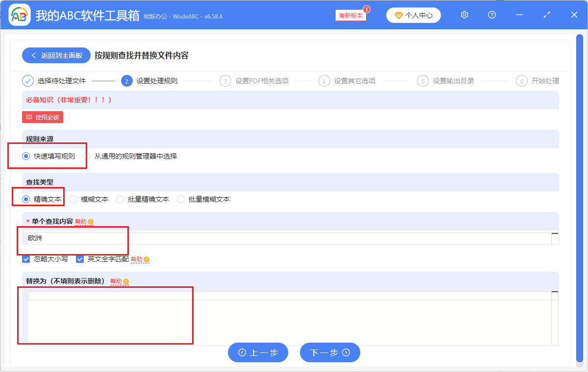
Task: Return to main panel via 返回到主面板
Action: tap(56, 55)
